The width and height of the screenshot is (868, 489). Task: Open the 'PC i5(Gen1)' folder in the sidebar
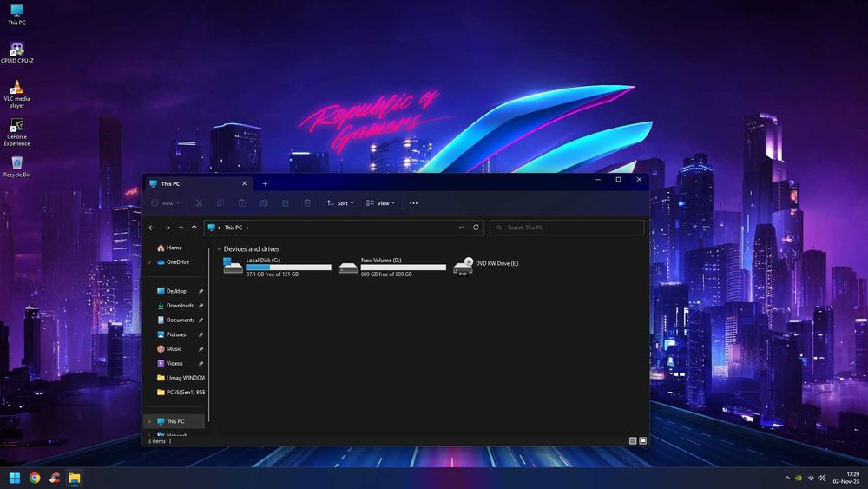pyautogui.click(x=181, y=392)
